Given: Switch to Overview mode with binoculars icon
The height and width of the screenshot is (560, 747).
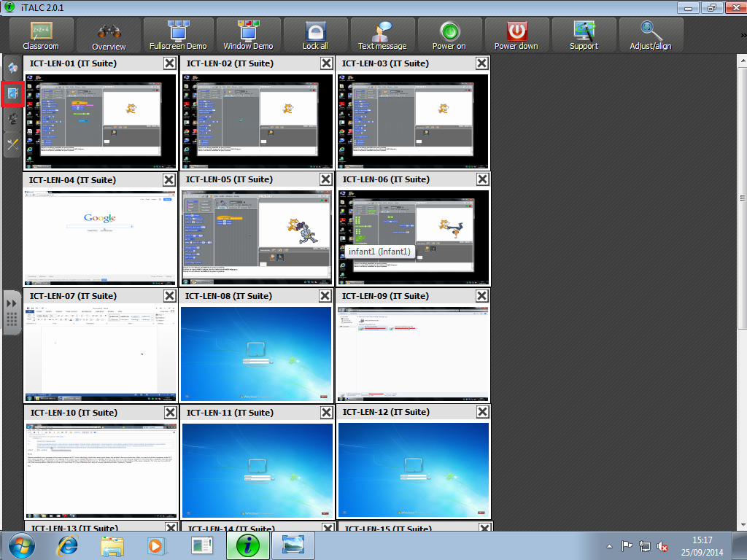Looking at the screenshot, I should tap(109, 35).
